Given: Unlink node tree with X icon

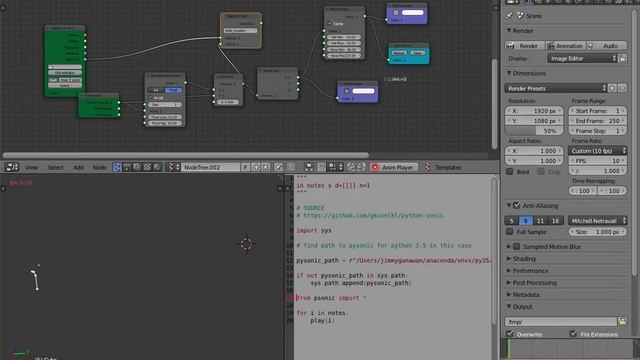Looking at the screenshot, I should click(x=265, y=167).
